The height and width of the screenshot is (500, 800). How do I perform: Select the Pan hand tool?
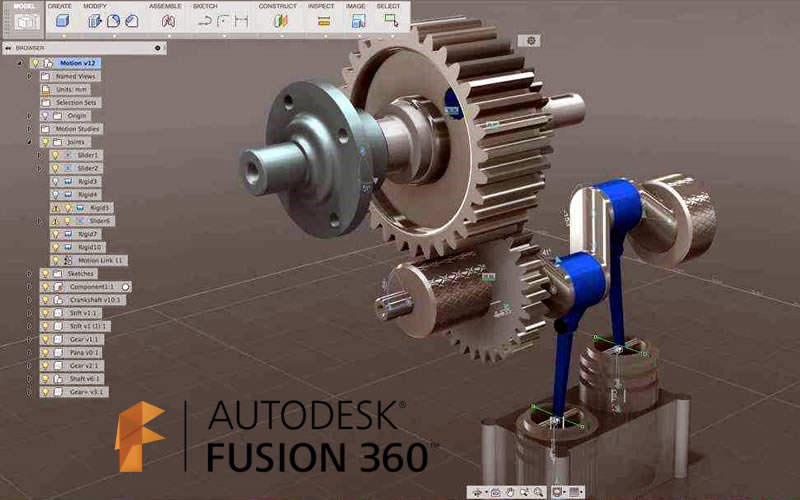point(510,492)
